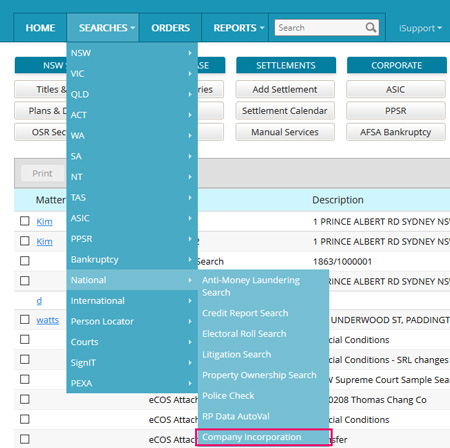
Task: Choose Litigation Search
Action: (263, 355)
